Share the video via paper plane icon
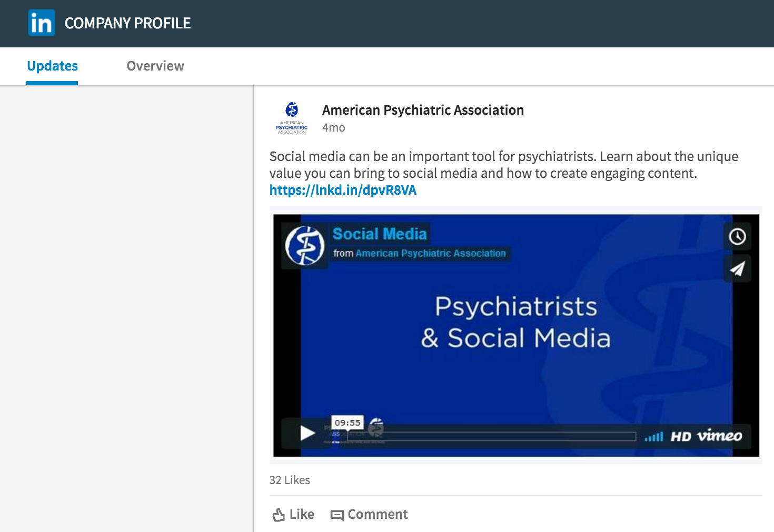The image size is (774, 532). point(737,269)
